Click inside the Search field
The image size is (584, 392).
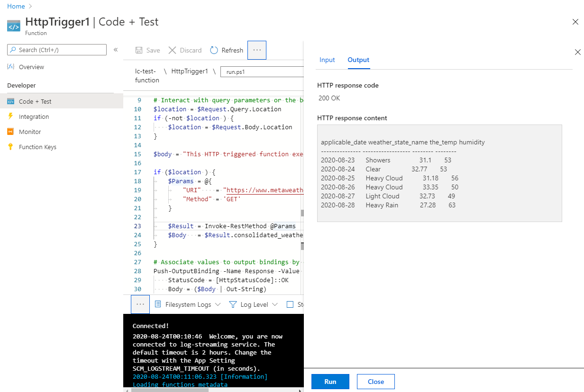(x=56, y=50)
